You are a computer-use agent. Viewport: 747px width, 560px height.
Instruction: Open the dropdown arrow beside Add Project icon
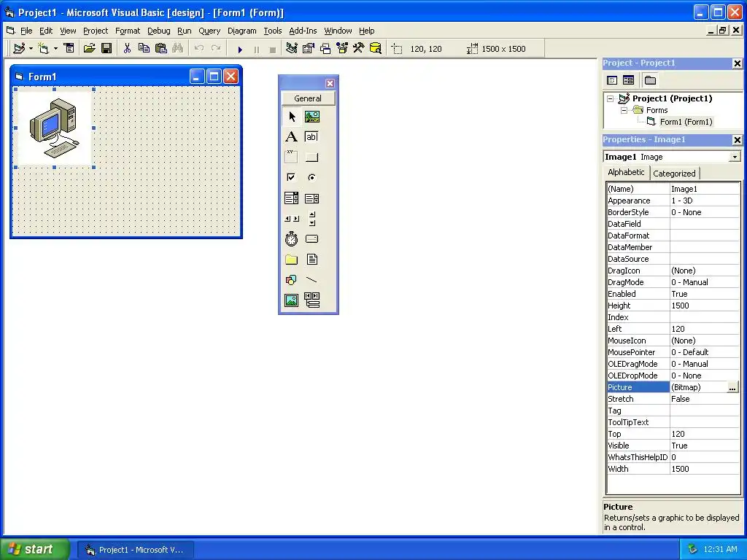coord(31,48)
